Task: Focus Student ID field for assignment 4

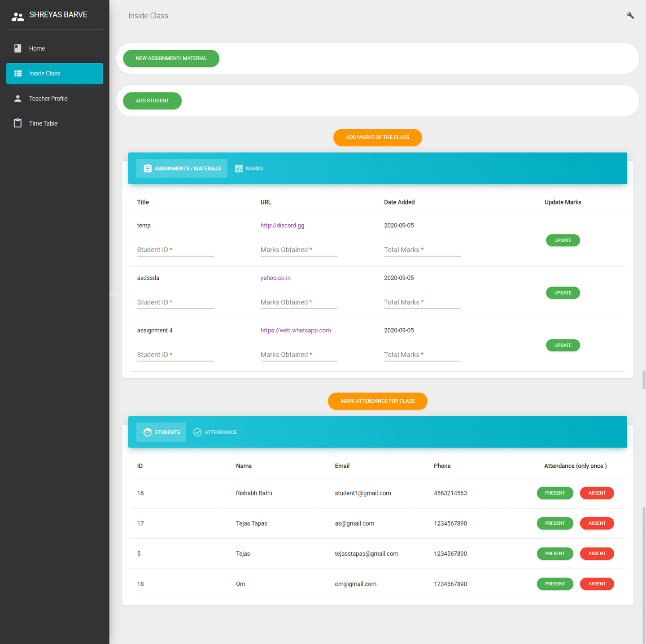Action: point(175,355)
